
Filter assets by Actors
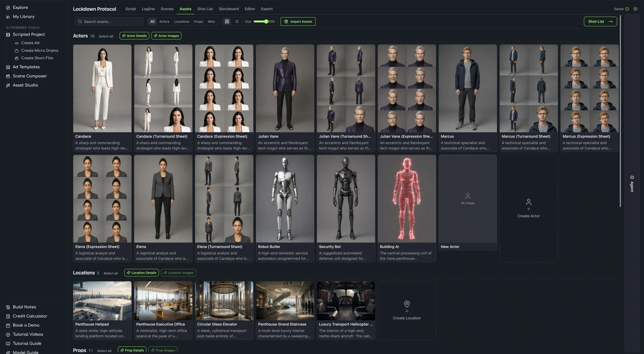point(164,21)
